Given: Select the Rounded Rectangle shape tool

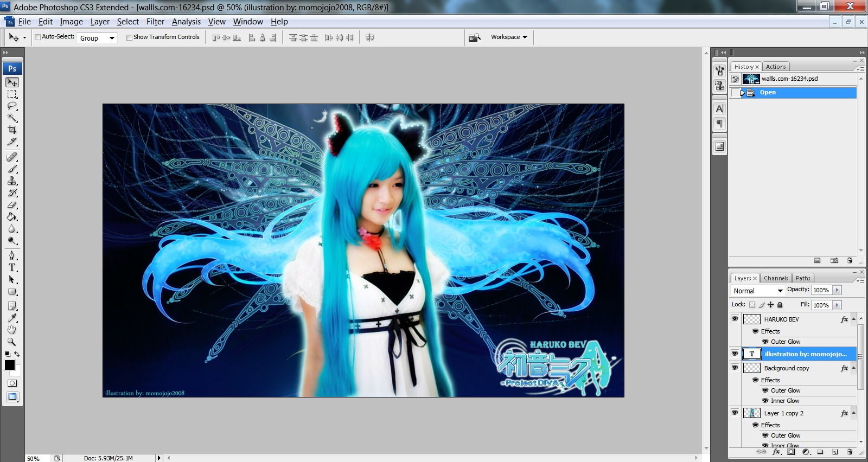Looking at the screenshot, I should (x=12, y=291).
